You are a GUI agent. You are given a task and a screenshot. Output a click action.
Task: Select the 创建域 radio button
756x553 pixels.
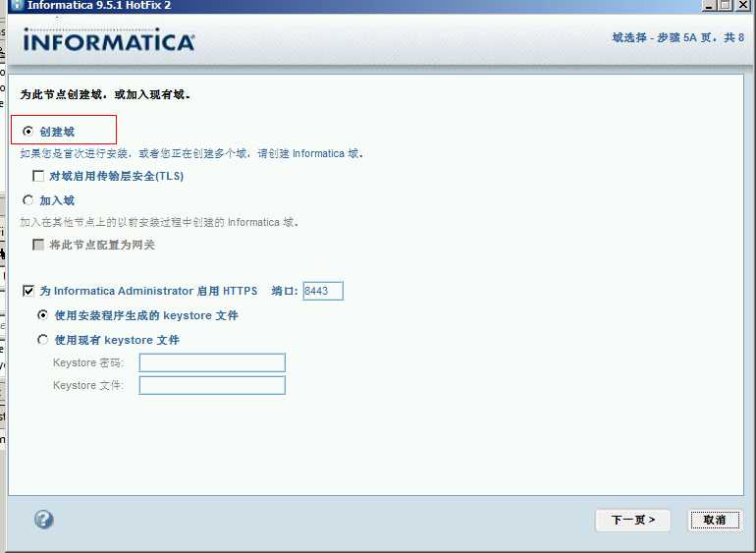tap(27, 132)
